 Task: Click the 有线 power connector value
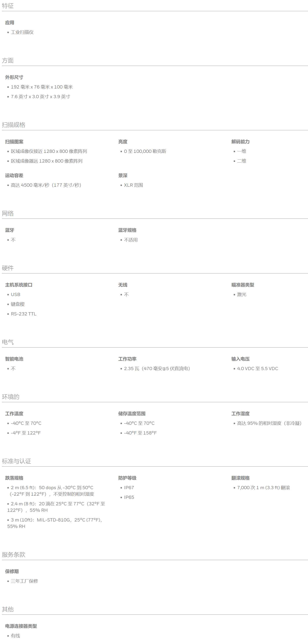(x=16, y=636)
